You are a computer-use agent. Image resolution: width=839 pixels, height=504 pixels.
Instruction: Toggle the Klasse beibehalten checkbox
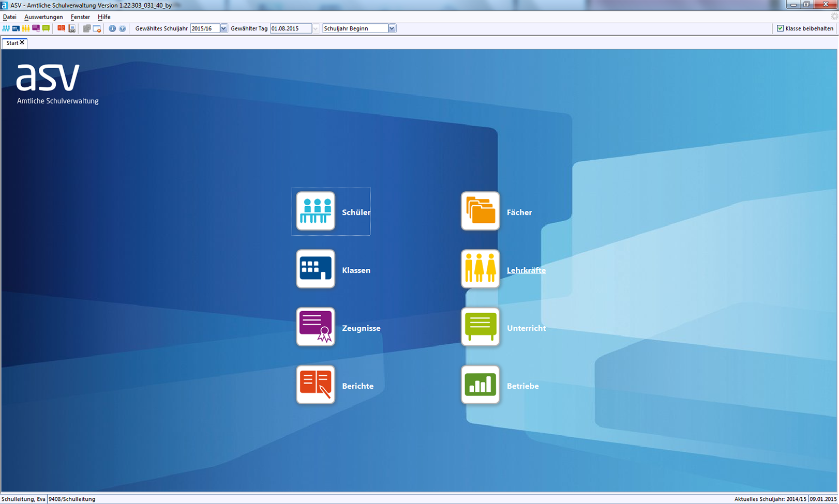[780, 28]
